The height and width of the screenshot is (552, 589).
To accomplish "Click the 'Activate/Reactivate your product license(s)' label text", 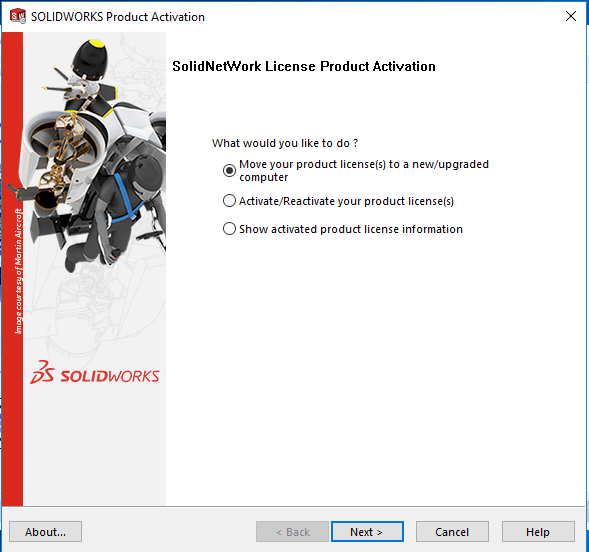I will click(346, 201).
